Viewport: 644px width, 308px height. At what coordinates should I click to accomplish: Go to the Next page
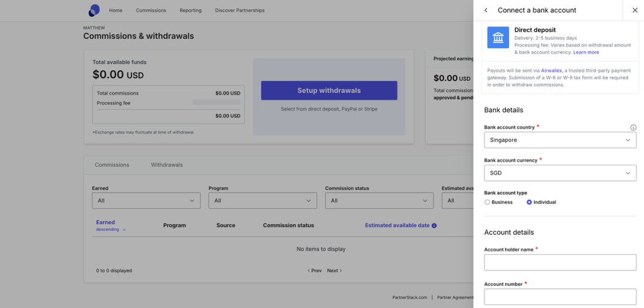[x=335, y=270]
